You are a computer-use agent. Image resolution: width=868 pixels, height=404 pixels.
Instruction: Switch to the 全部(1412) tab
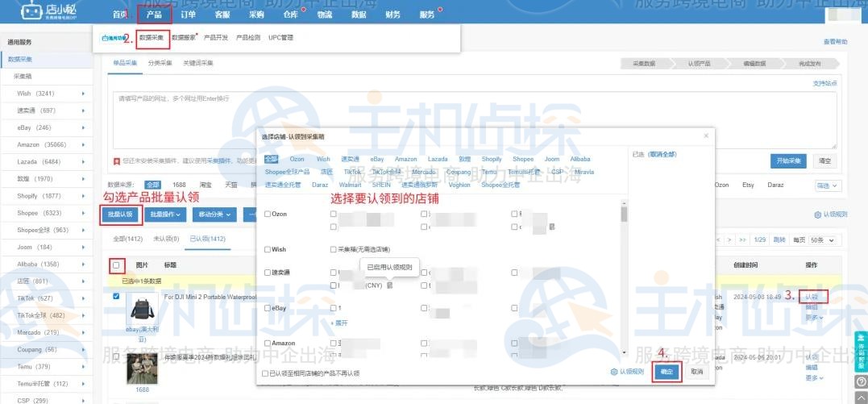click(128, 239)
